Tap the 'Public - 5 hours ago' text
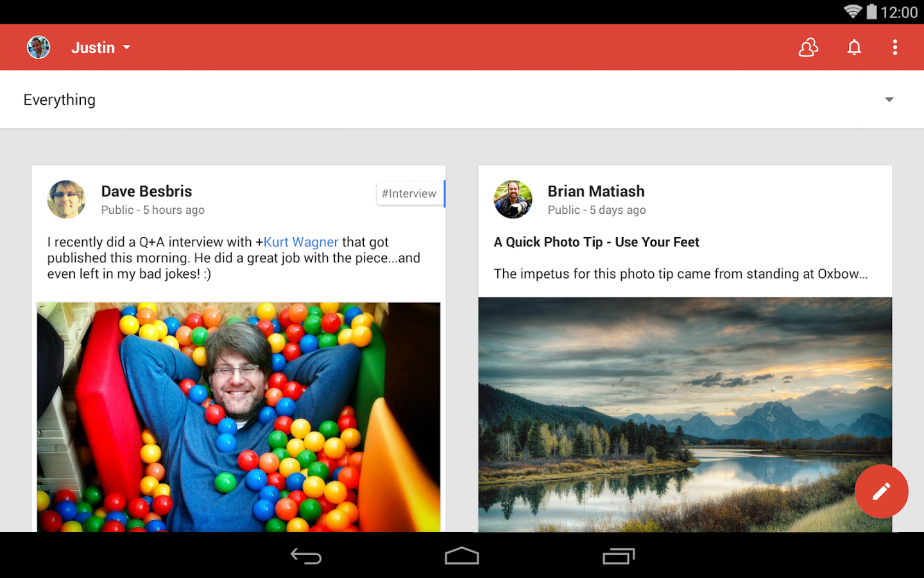 (153, 210)
